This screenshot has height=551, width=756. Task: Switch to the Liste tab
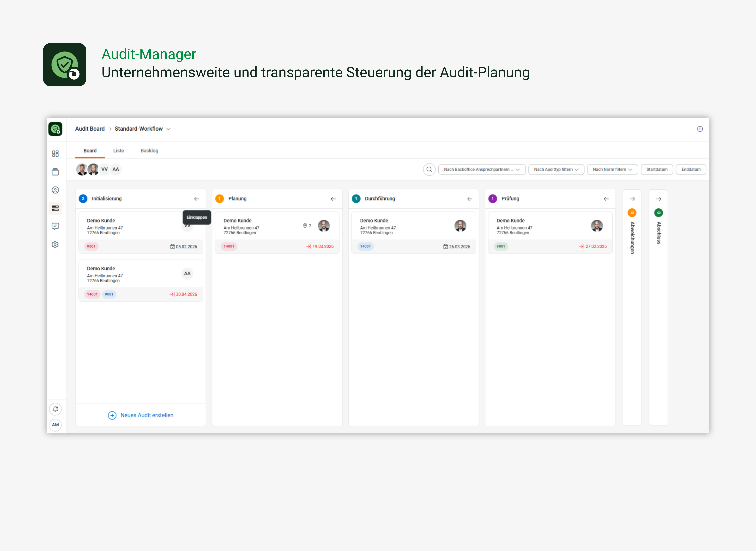coord(118,151)
